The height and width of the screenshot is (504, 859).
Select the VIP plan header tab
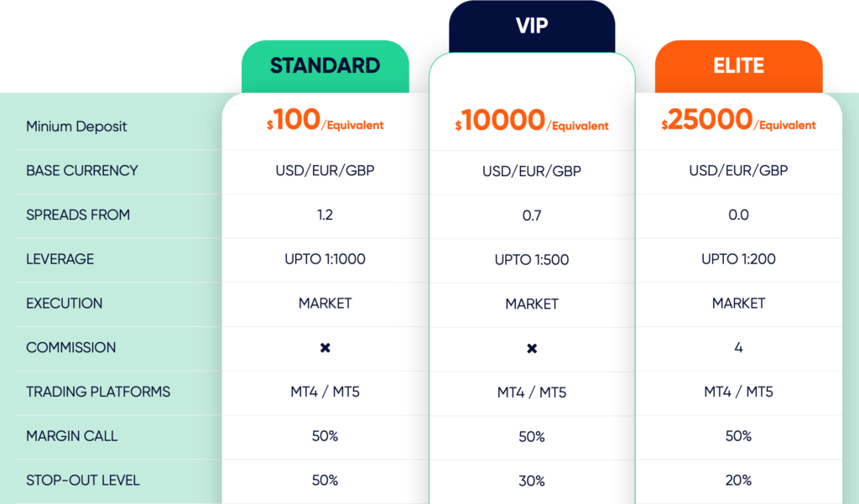pos(532,26)
